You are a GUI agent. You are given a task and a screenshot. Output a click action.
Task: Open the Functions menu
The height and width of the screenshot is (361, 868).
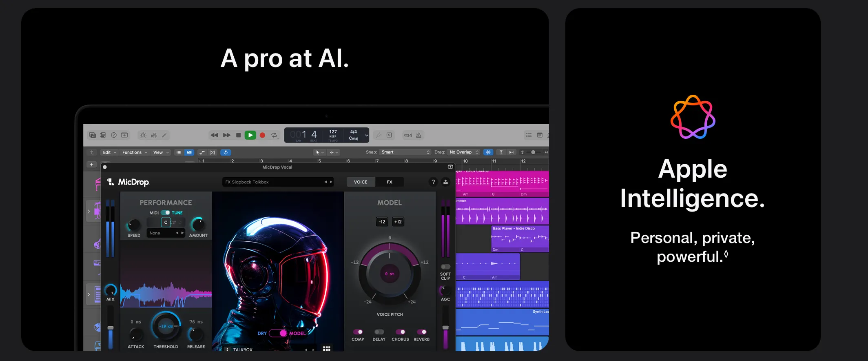click(x=135, y=152)
